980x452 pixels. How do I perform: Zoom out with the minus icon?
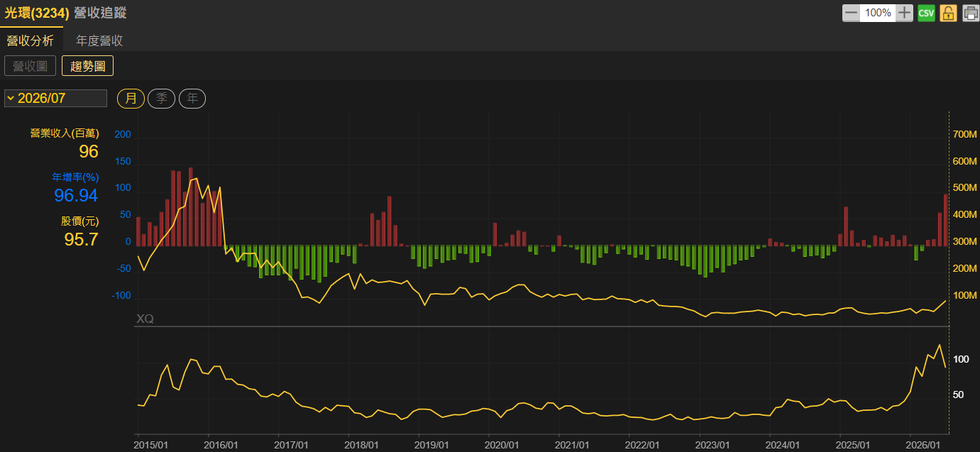(x=852, y=13)
